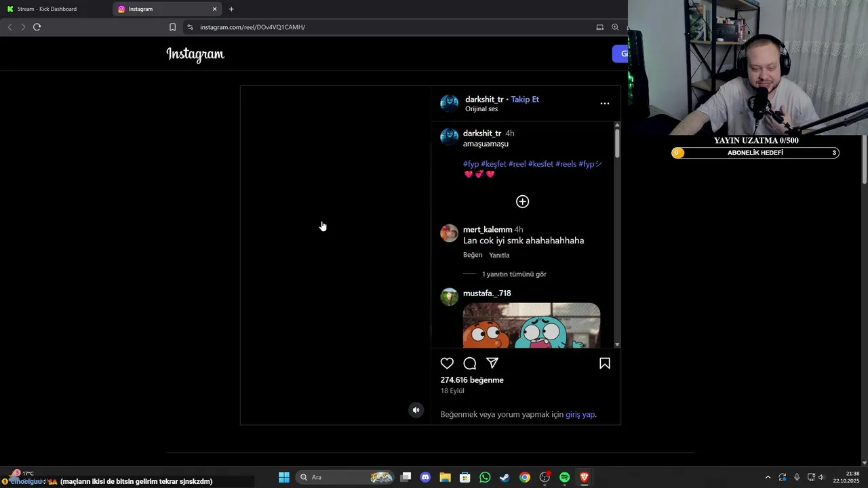Toggle the reel's sound with the speaker button
The width and height of the screenshot is (868, 488).
coord(416,410)
